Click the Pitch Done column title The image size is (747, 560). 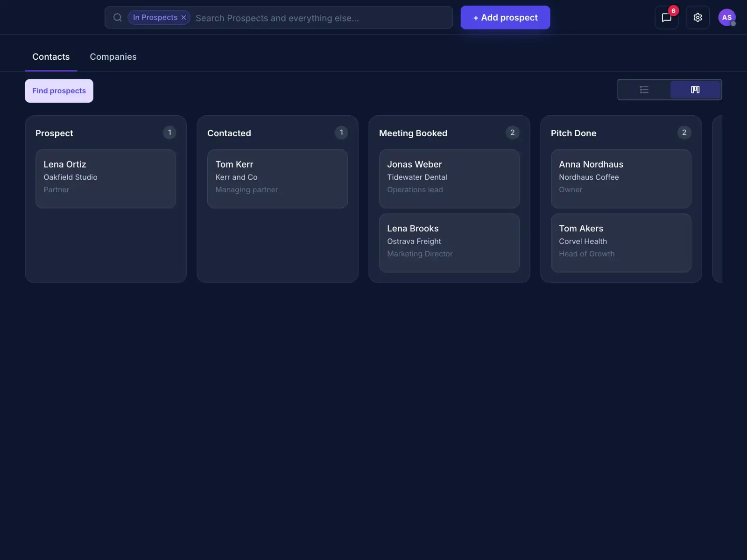574,133
